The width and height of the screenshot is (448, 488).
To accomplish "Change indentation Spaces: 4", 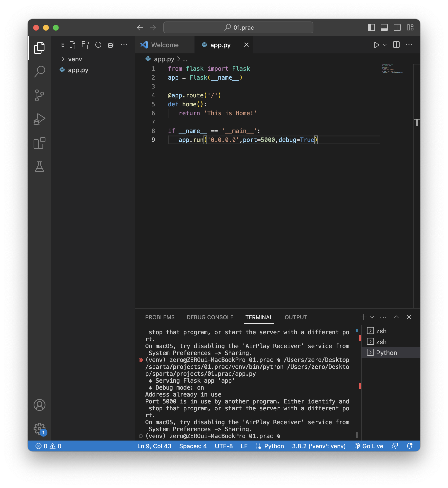I will (193, 446).
